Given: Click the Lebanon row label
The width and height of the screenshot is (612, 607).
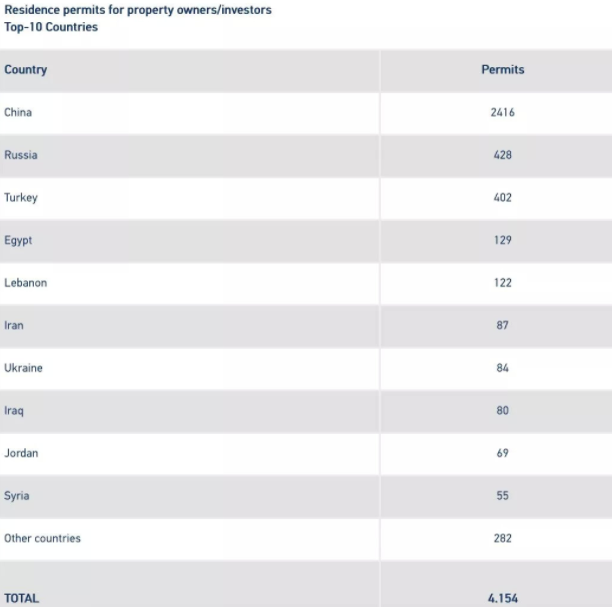Looking at the screenshot, I should coord(26,283).
